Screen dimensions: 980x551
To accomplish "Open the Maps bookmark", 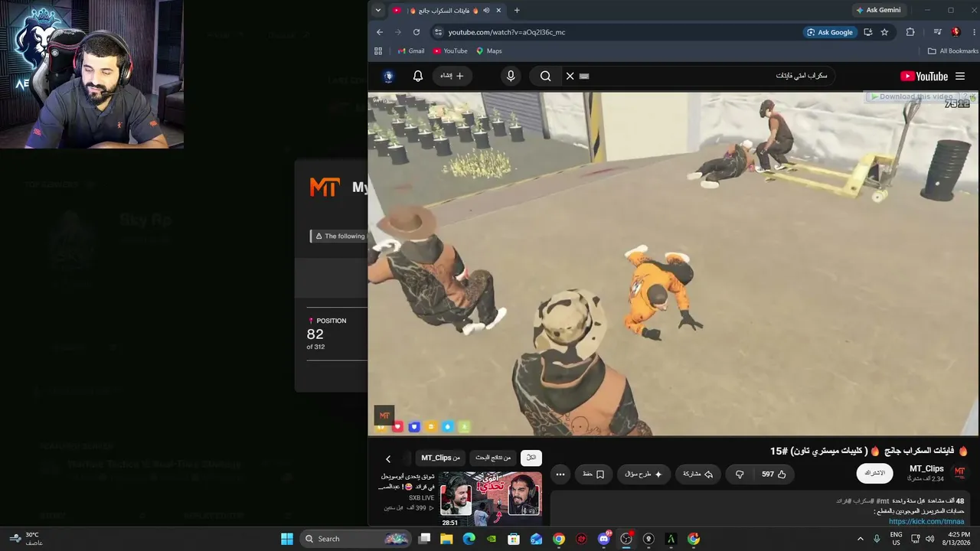I will pos(489,51).
